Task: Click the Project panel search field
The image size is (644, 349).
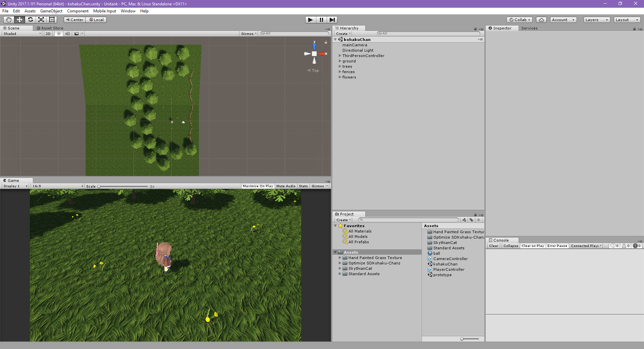Action: coord(409,220)
